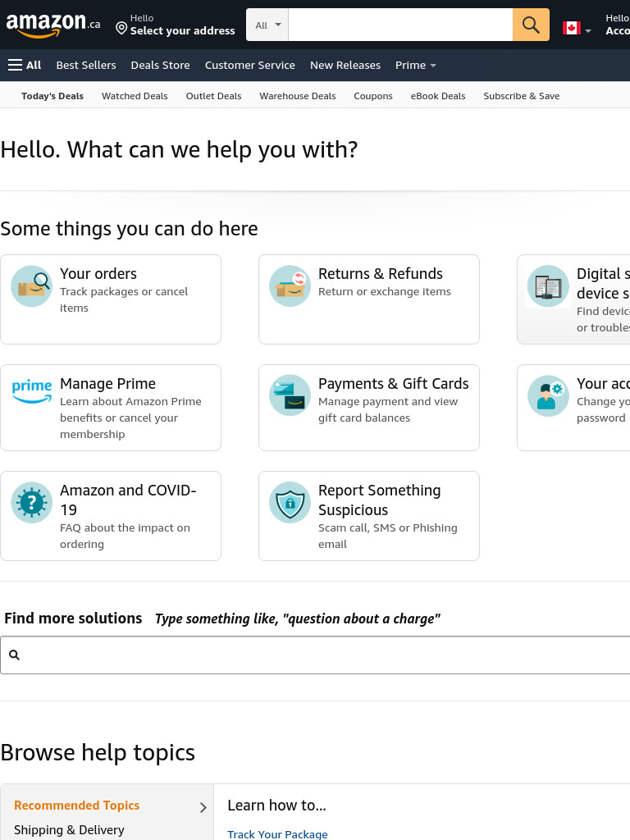The height and width of the screenshot is (840, 630).
Task: Click the Canadian flag icon
Action: click(x=572, y=28)
